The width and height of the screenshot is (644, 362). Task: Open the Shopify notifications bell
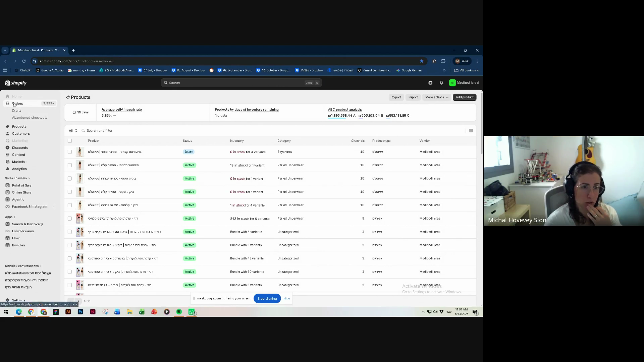441,83
